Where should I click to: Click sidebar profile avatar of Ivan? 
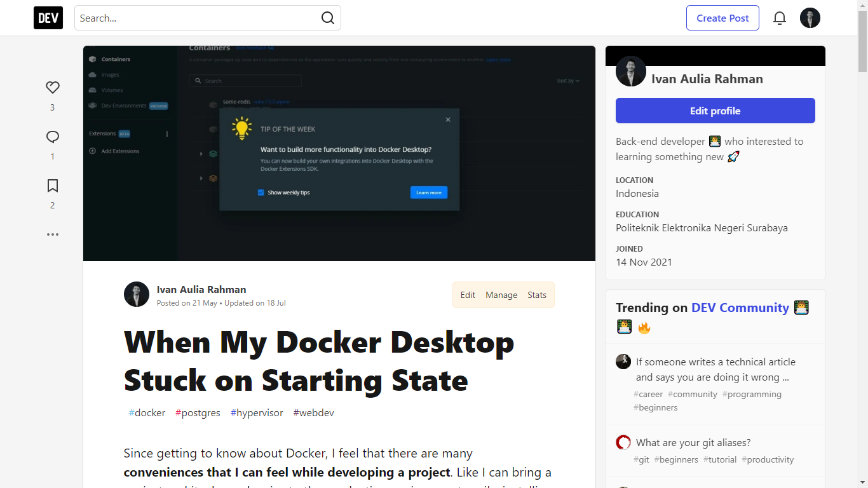tap(631, 71)
